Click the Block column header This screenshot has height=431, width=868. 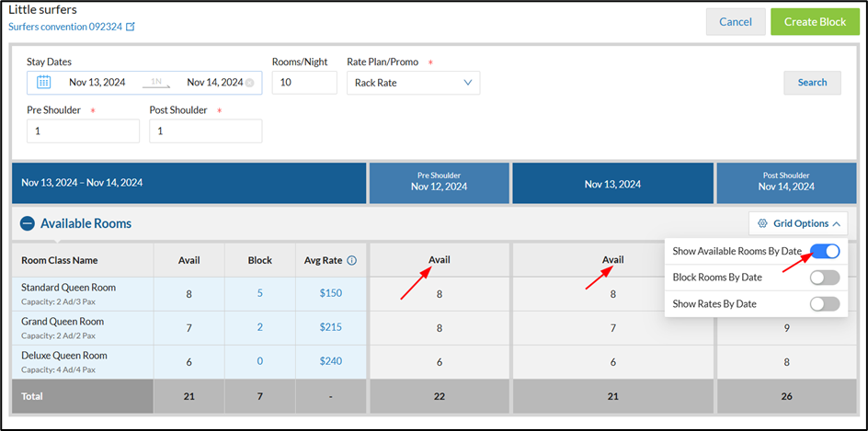point(259,261)
